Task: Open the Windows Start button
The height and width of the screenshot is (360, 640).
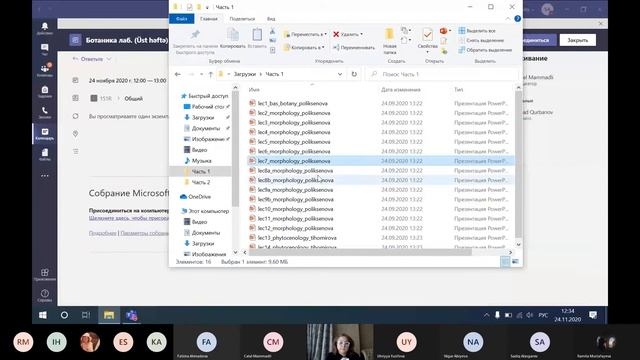Action: [x=42, y=315]
